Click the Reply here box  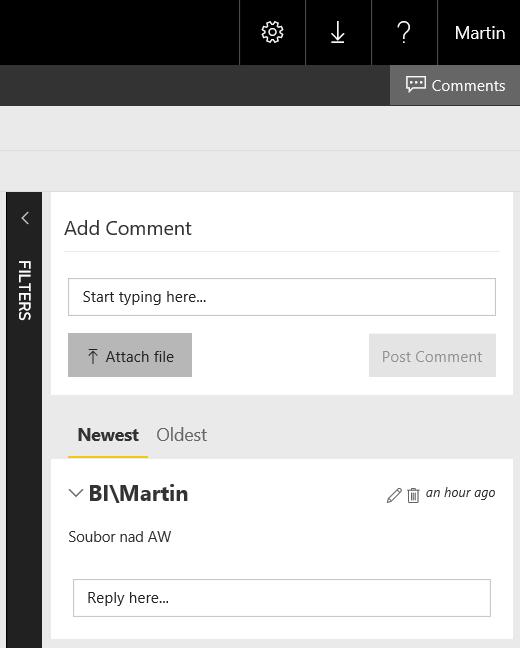point(282,598)
